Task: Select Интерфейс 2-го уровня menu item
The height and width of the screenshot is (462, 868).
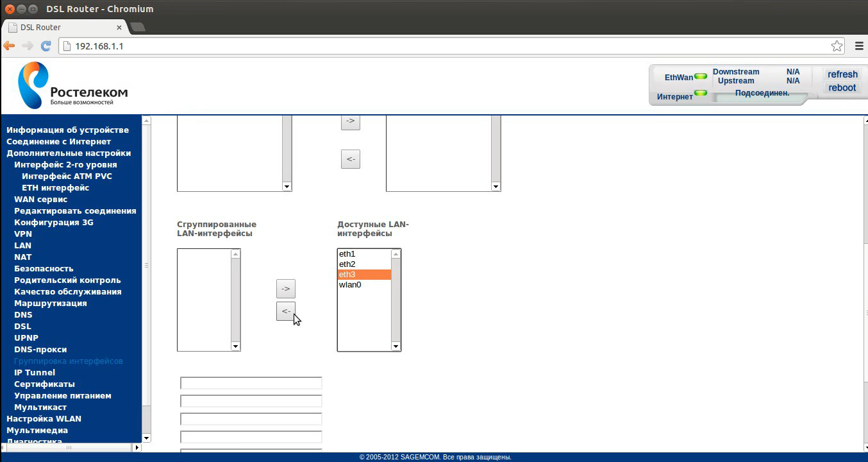Action: click(x=65, y=164)
